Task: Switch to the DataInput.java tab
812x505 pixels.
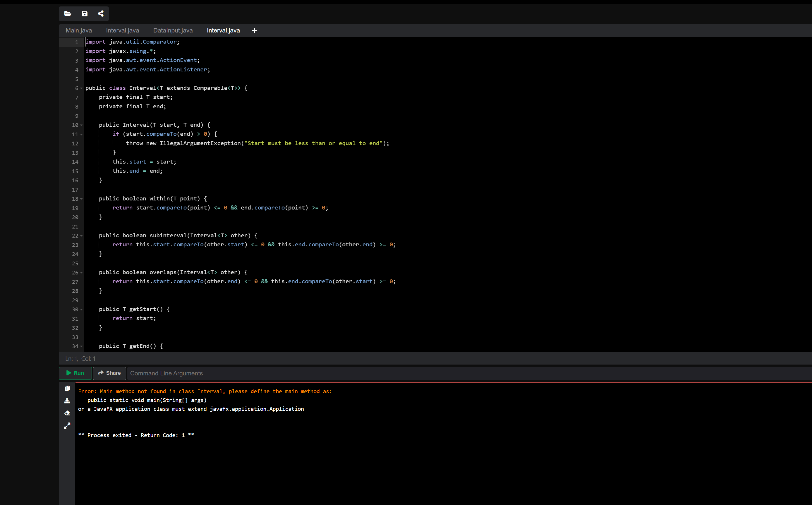Action: pyautogui.click(x=173, y=30)
